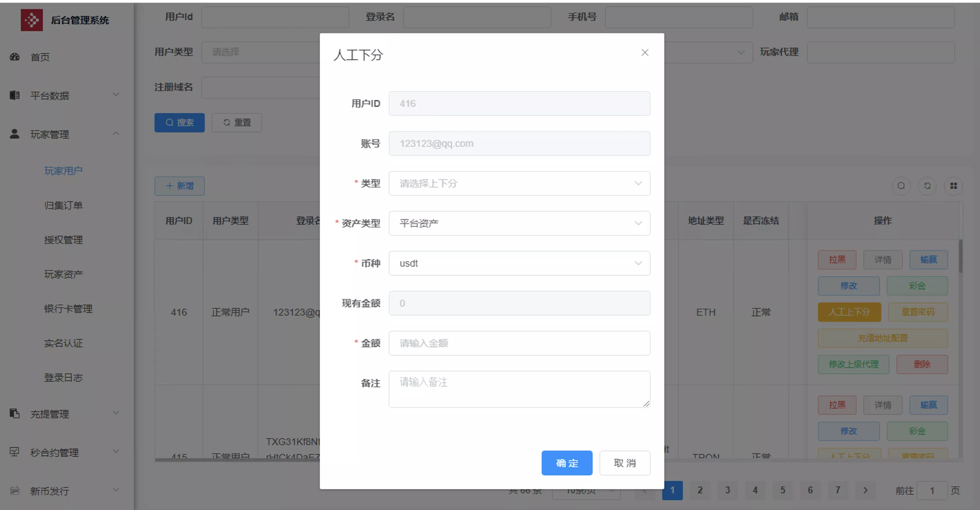Click the 金额 amount input field
Screen dimensions: 980x510
coord(519,343)
